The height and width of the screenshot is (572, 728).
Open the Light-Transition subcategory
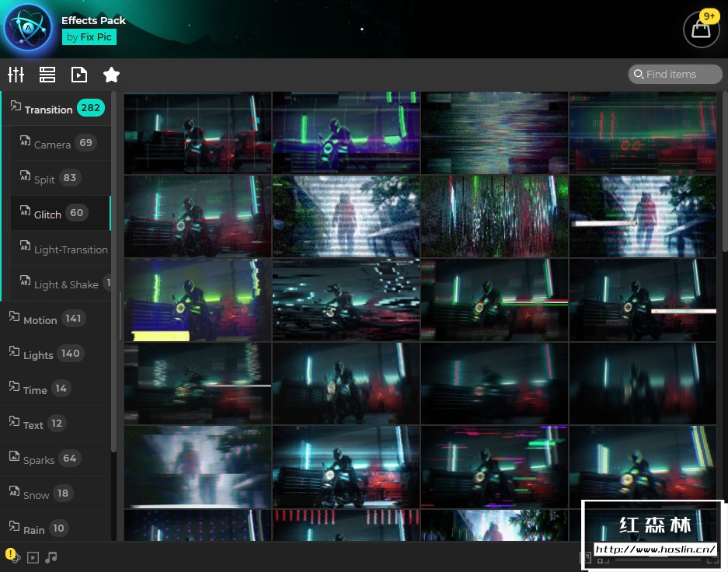click(x=61, y=249)
